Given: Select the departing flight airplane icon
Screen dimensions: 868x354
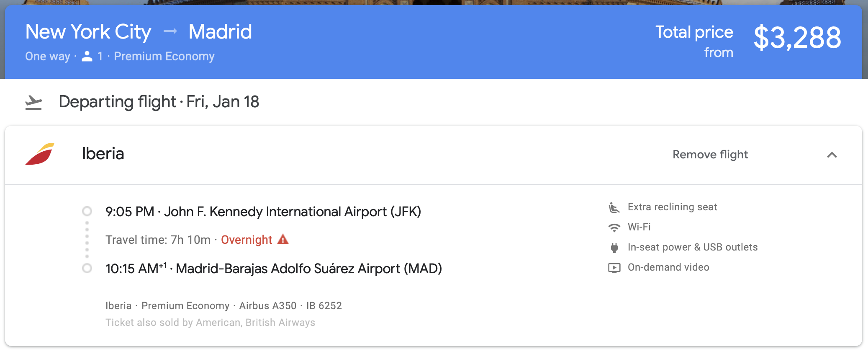Looking at the screenshot, I should 33,101.
